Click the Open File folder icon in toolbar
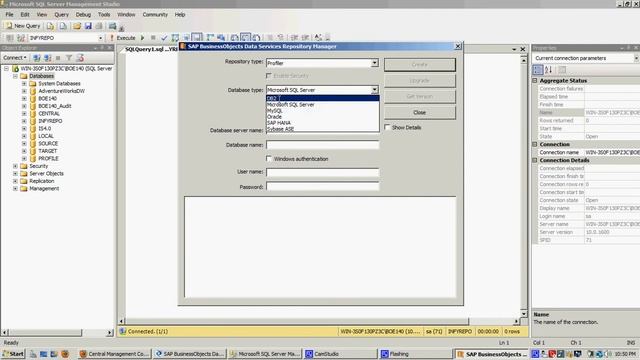 [x=77, y=26]
